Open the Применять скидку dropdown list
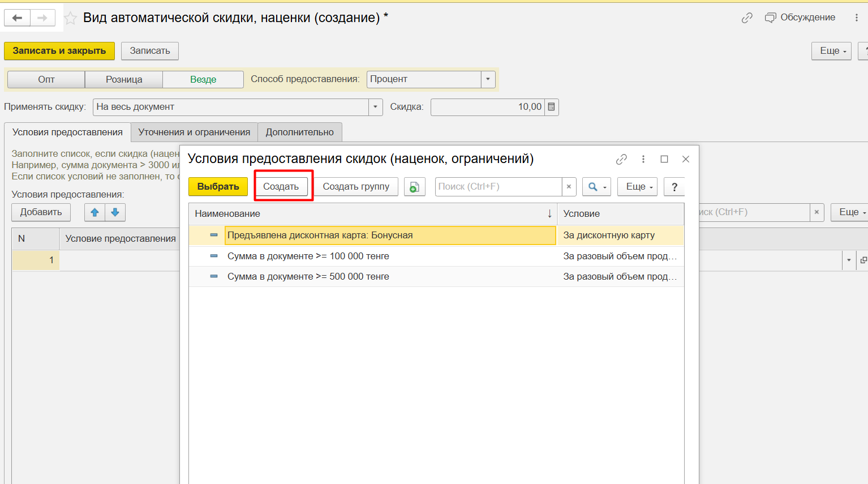868x484 pixels. (375, 107)
